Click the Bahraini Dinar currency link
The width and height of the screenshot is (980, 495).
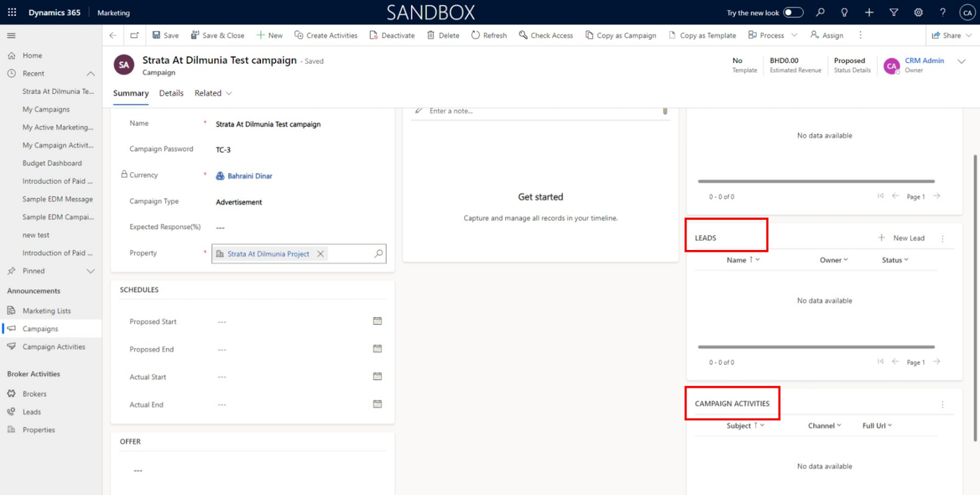pos(250,176)
